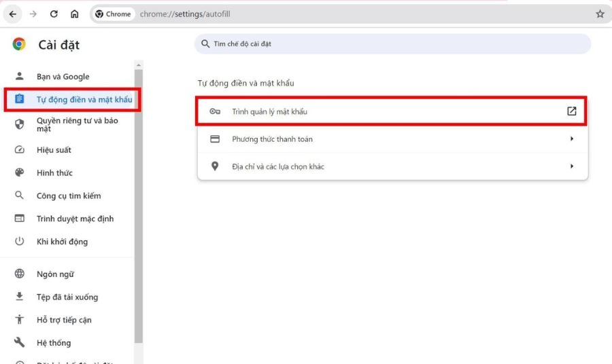Click the sidebar vertical scrollbar thumb
Screen dimensions: 612x364
click(139, 206)
